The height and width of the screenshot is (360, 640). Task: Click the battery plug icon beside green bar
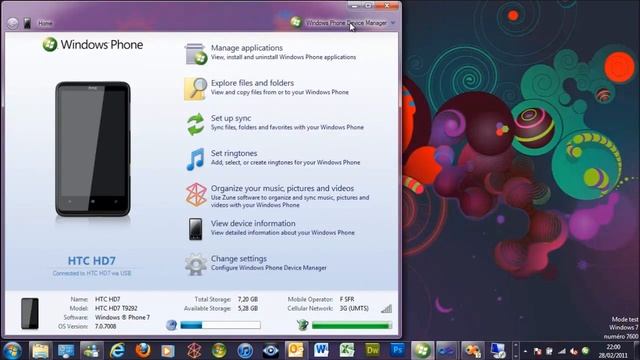coord(302,325)
